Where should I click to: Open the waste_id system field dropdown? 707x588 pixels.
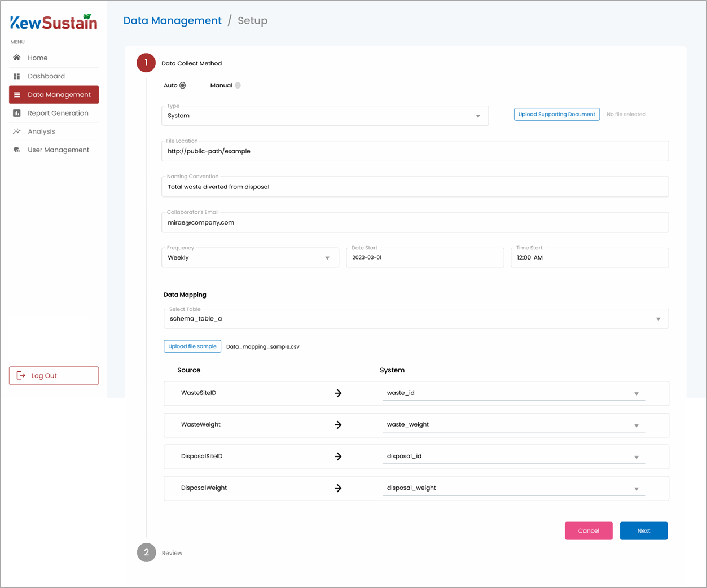tap(514, 393)
